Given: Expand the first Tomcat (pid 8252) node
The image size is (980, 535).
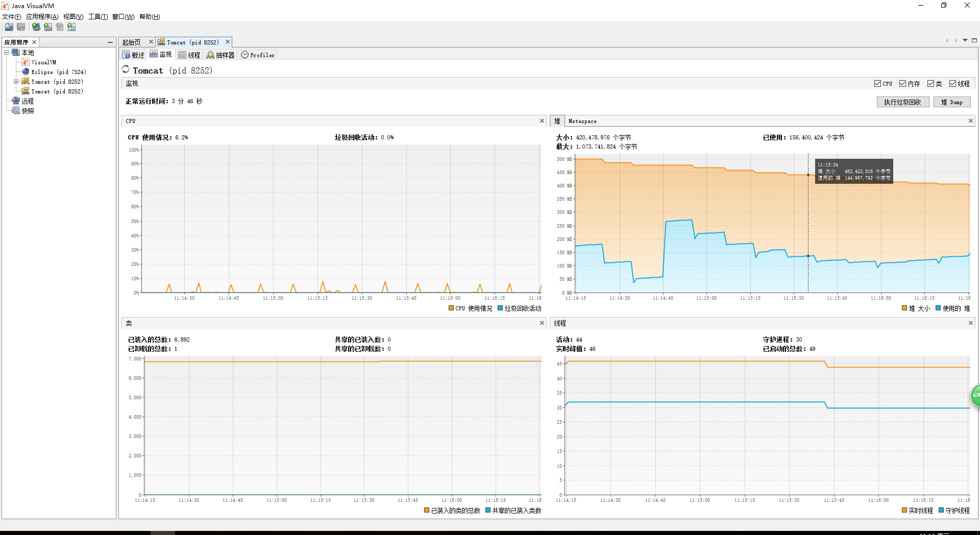Looking at the screenshot, I should tap(16, 82).
